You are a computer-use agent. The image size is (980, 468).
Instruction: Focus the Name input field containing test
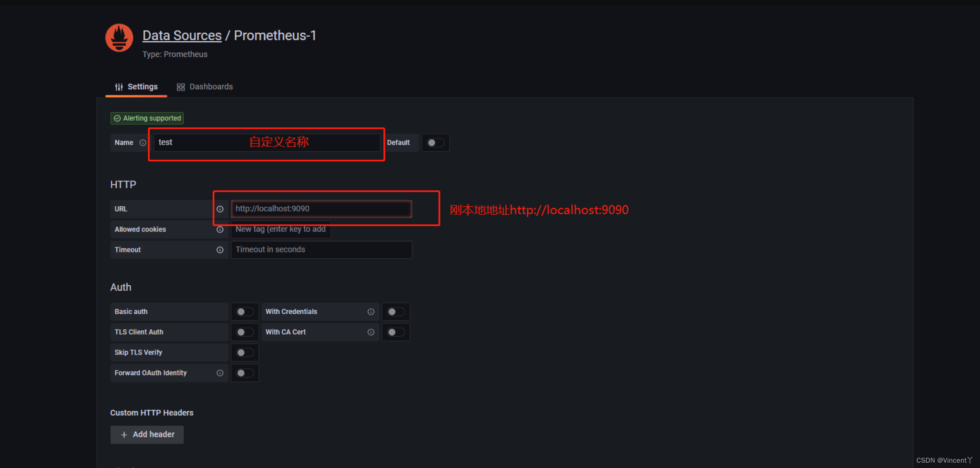(x=267, y=143)
